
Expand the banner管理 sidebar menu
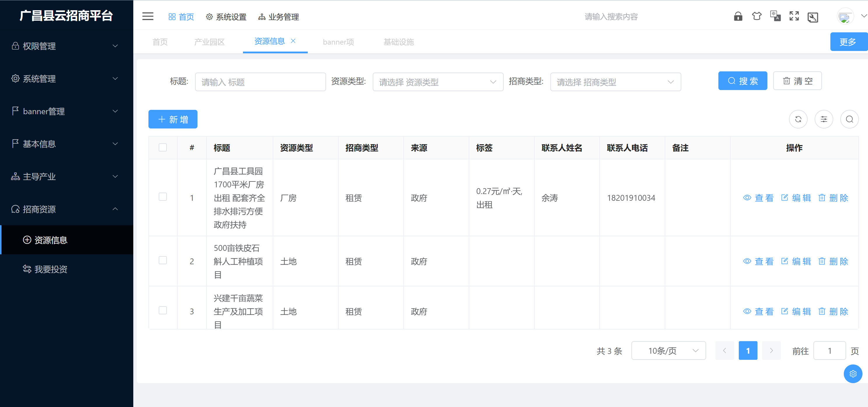(x=66, y=111)
